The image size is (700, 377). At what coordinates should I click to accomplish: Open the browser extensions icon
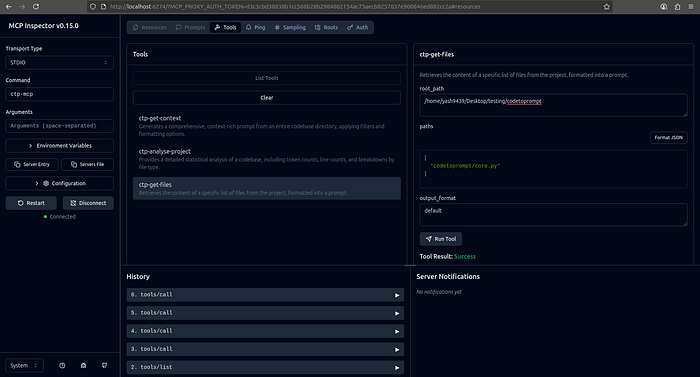click(x=677, y=7)
